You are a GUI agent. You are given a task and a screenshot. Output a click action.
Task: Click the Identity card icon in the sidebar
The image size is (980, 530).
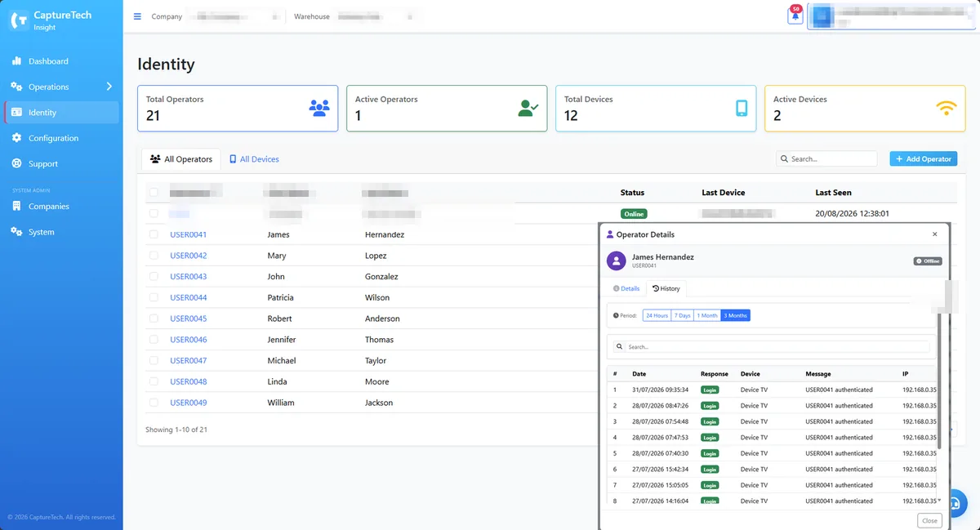16,113
